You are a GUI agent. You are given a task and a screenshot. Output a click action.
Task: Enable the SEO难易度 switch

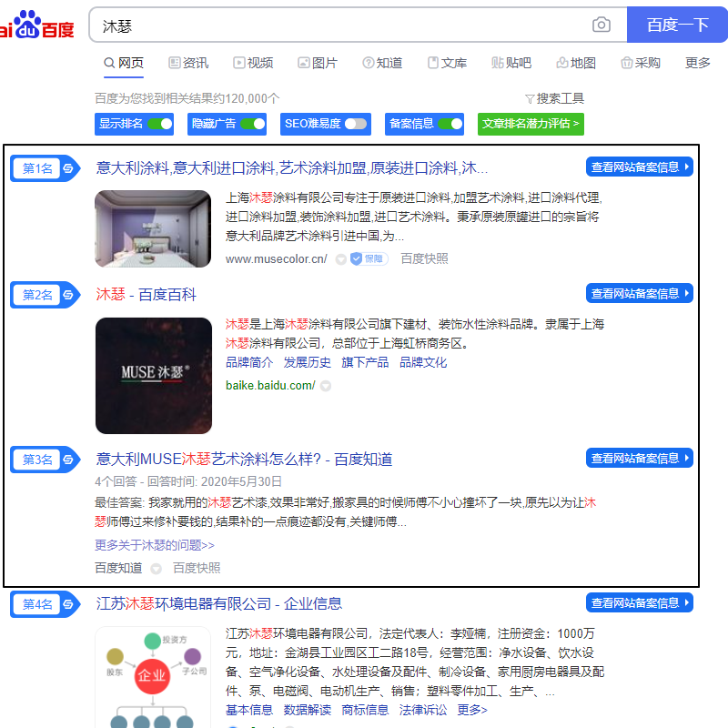click(356, 124)
